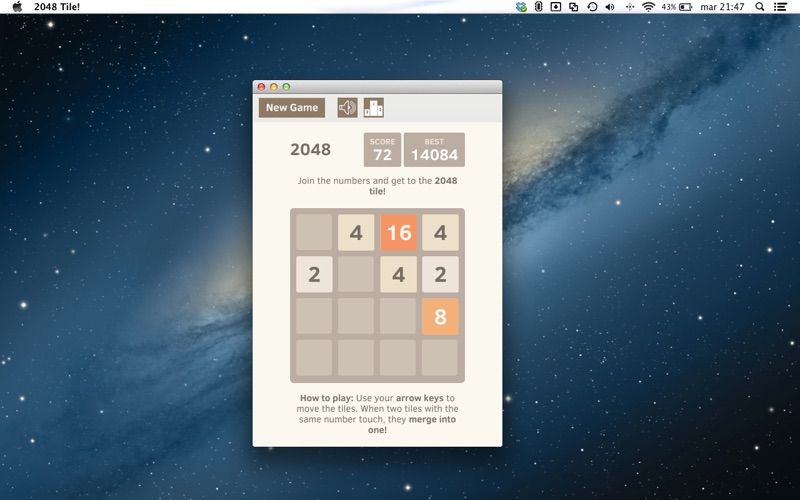Open the Wi-Fi status menu
The height and width of the screenshot is (500, 800).
pos(648,7)
